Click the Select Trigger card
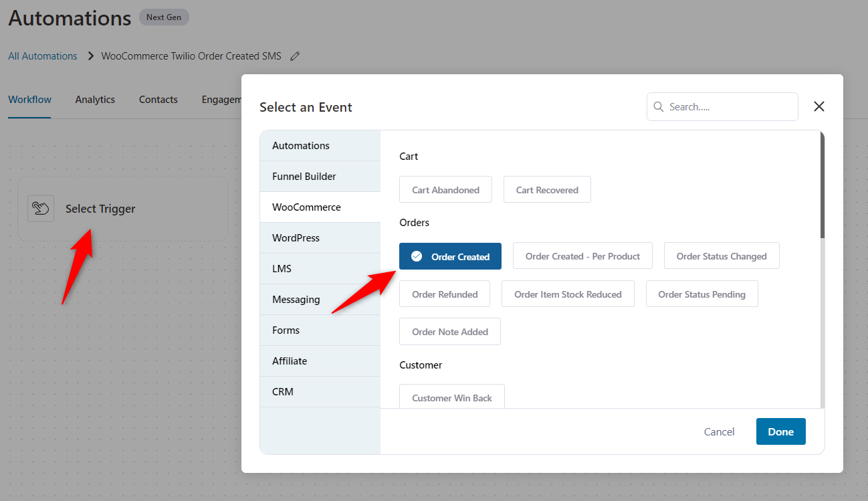 click(x=122, y=209)
